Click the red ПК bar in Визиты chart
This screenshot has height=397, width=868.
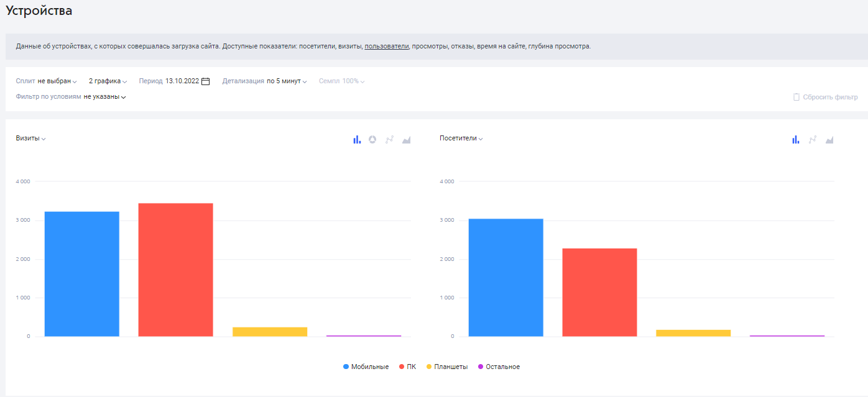pos(176,270)
